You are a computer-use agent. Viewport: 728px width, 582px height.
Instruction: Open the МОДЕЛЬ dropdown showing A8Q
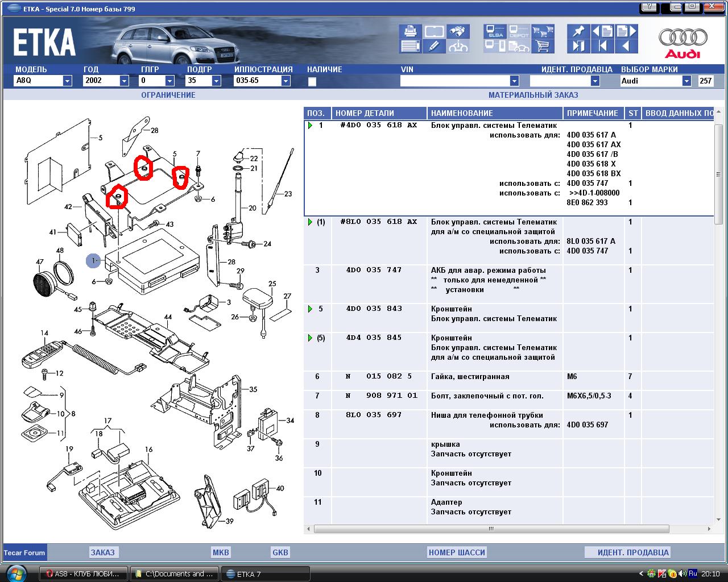[67, 81]
